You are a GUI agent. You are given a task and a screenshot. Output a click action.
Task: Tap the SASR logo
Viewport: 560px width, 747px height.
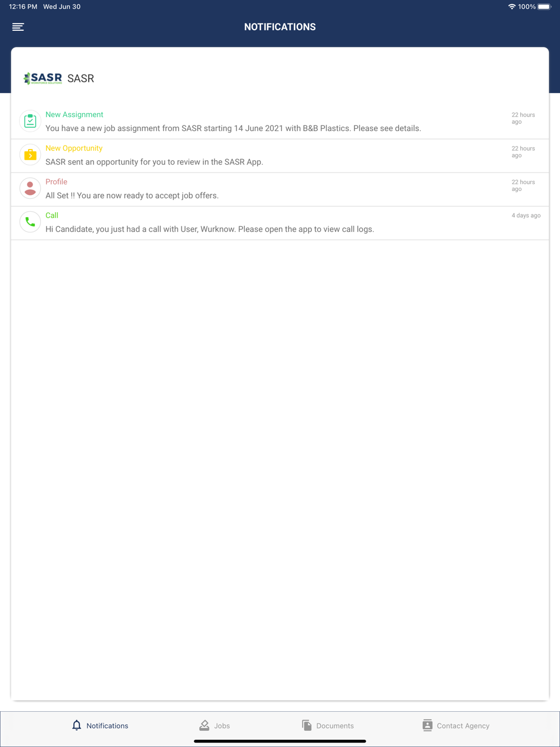[43, 78]
